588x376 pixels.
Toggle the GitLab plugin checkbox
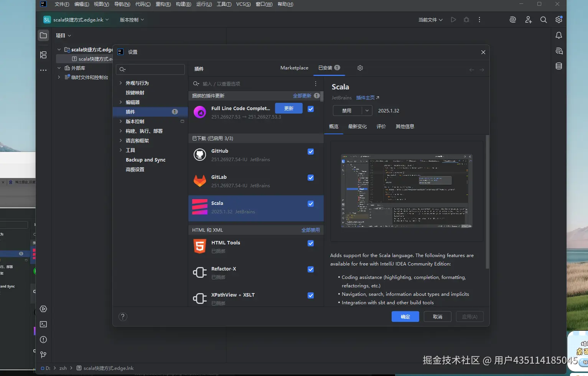pyautogui.click(x=311, y=178)
